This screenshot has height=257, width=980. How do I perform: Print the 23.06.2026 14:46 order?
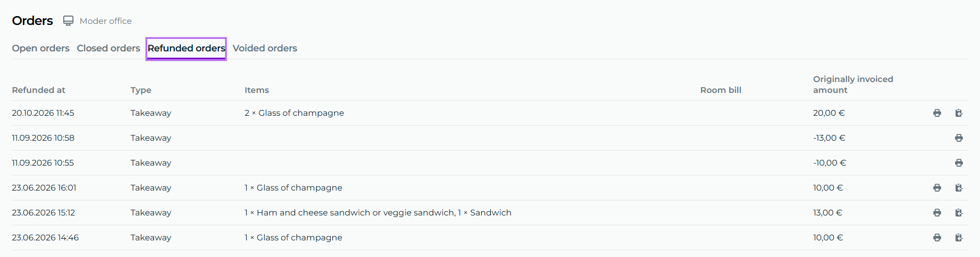(937, 238)
